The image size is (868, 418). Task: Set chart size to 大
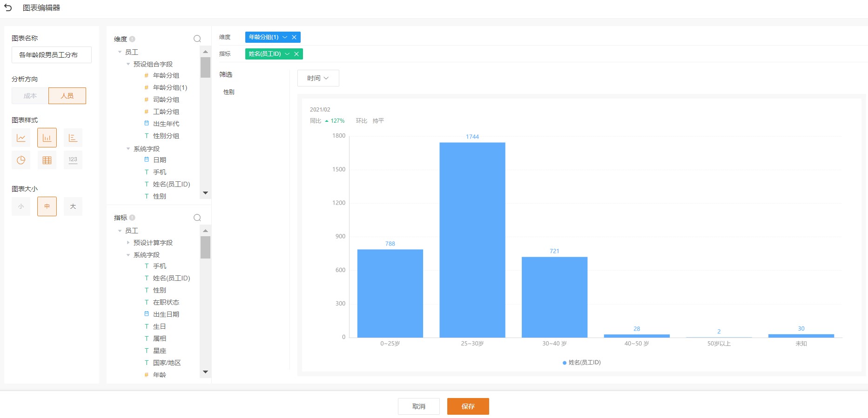coord(73,206)
